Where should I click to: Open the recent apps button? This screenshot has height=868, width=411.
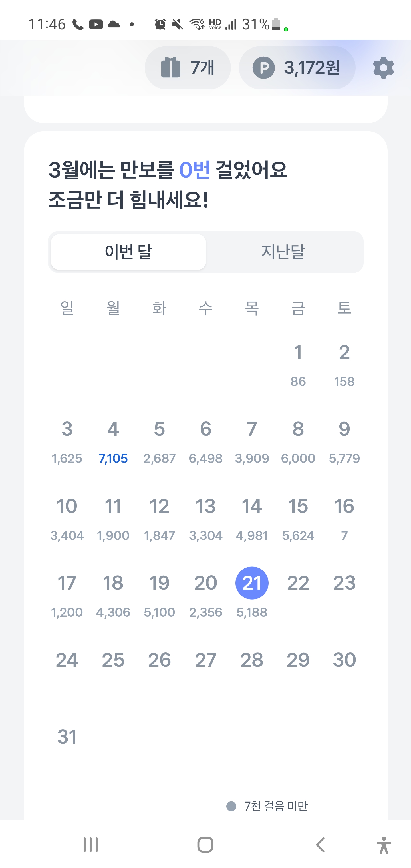click(91, 844)
